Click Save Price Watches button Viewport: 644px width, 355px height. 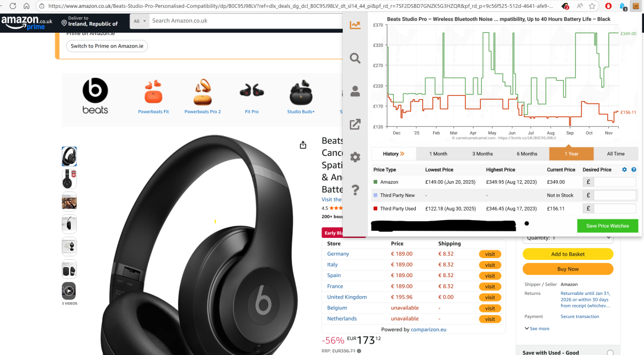coord(607,226)
